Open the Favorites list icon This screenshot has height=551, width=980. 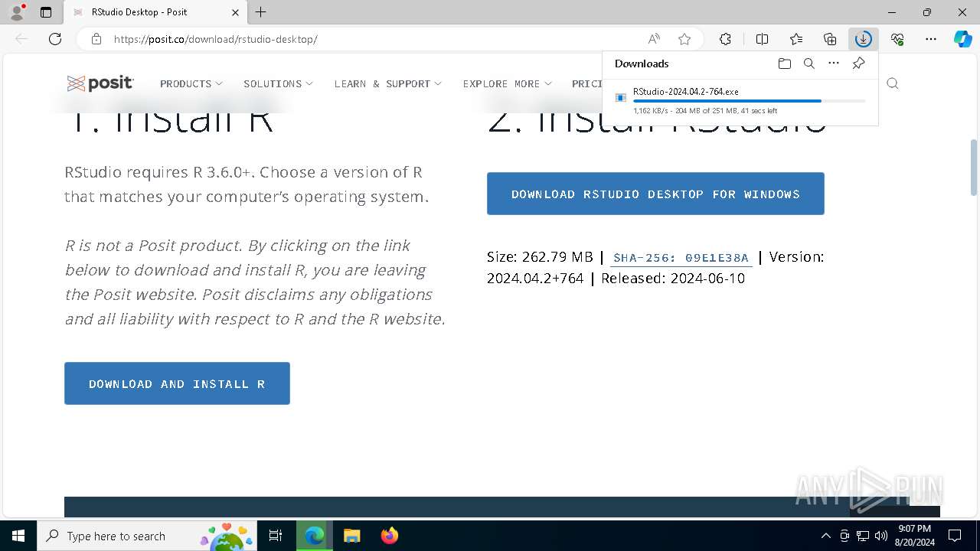click(x=796, y=39)
